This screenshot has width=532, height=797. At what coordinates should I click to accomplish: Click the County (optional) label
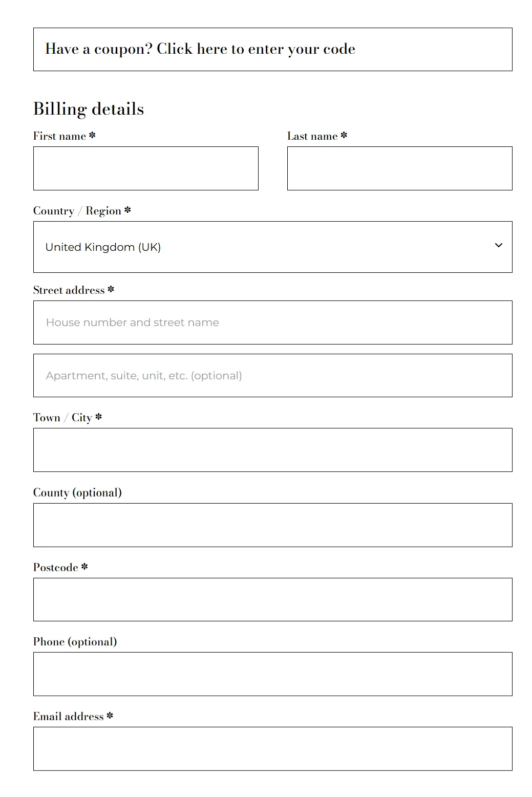pyautogui.click(x=77, y=492)
